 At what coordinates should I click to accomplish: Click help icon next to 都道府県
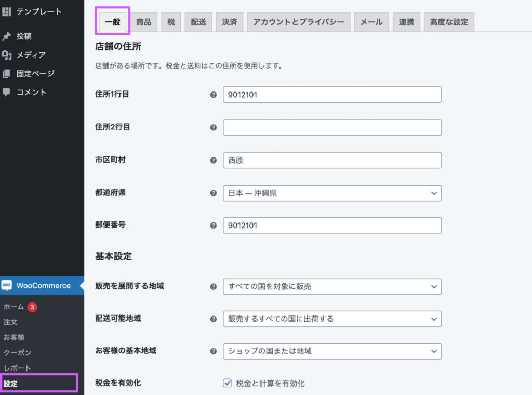(x=214, y=193)
